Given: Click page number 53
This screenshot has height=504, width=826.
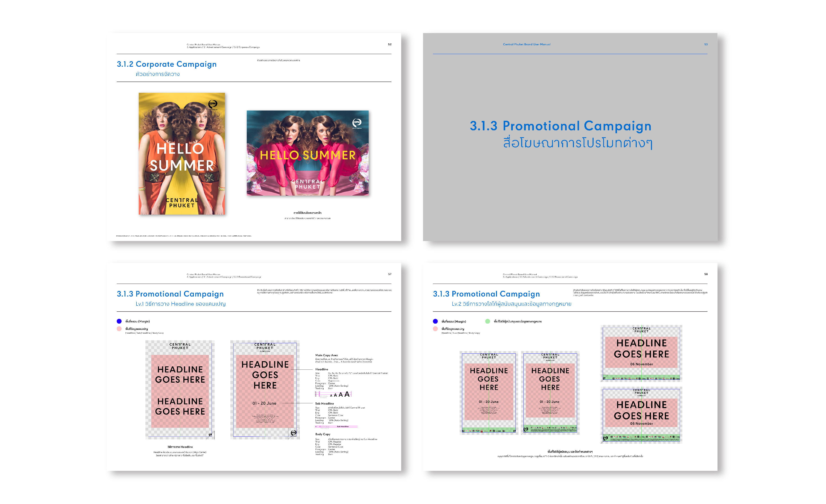Looking at the screenshot, I should pyautogui.click(x=706, y=44).
